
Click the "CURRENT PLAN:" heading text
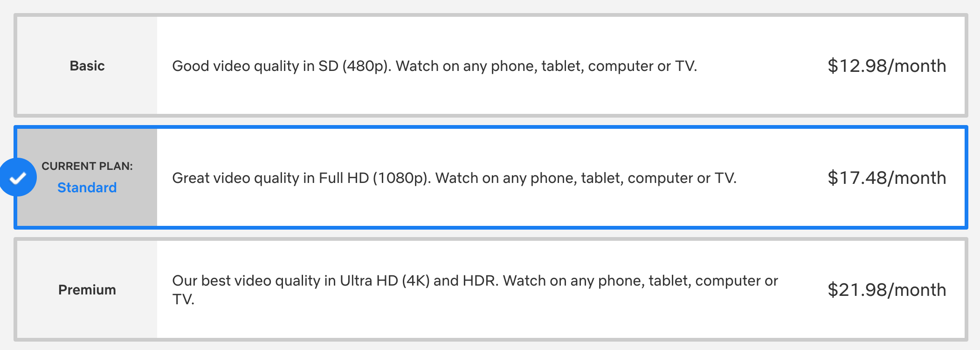[87, 166]
